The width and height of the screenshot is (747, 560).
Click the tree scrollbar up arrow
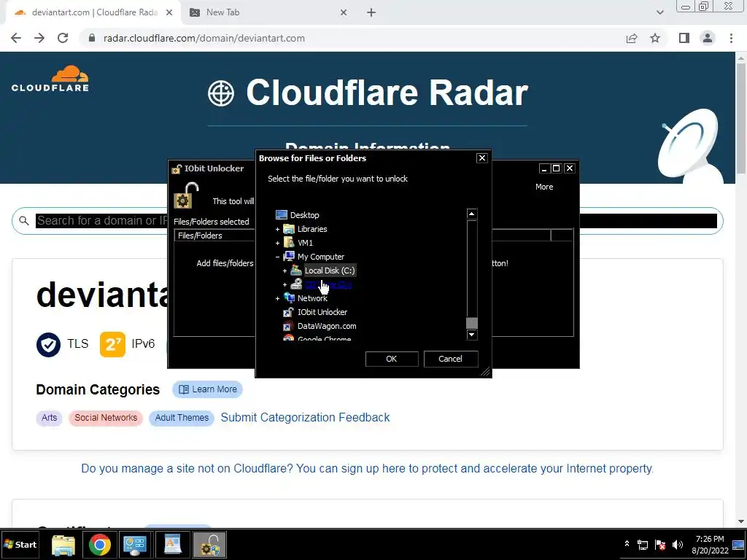pos(472,214)
